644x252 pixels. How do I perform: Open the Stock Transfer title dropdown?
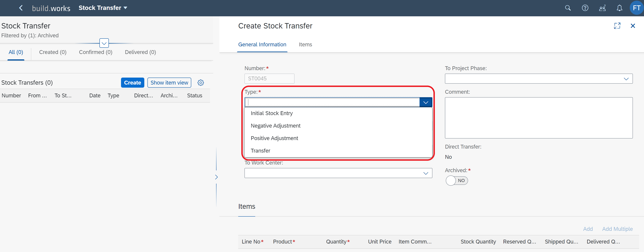(103, 8)
